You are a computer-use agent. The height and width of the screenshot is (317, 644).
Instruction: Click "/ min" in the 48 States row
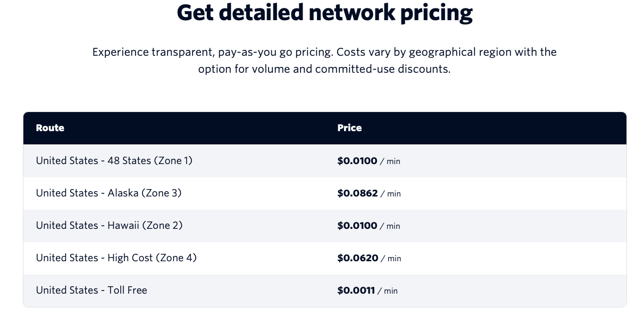[x=390, y=161]
